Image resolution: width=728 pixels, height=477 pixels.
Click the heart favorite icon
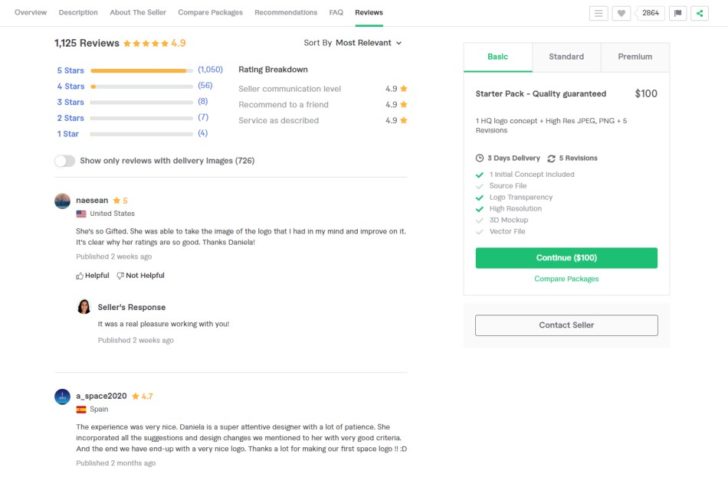point(621,13)
